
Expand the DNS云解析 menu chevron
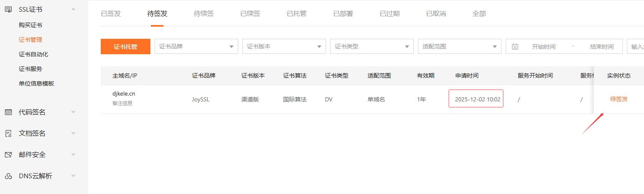pyautogui.click(x=74, y=176)
